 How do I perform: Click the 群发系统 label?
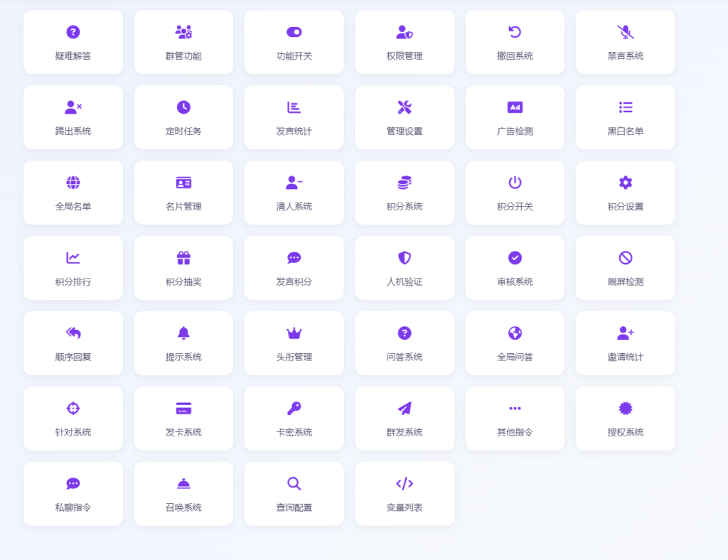pyautogui.click(x=405, y=432)
